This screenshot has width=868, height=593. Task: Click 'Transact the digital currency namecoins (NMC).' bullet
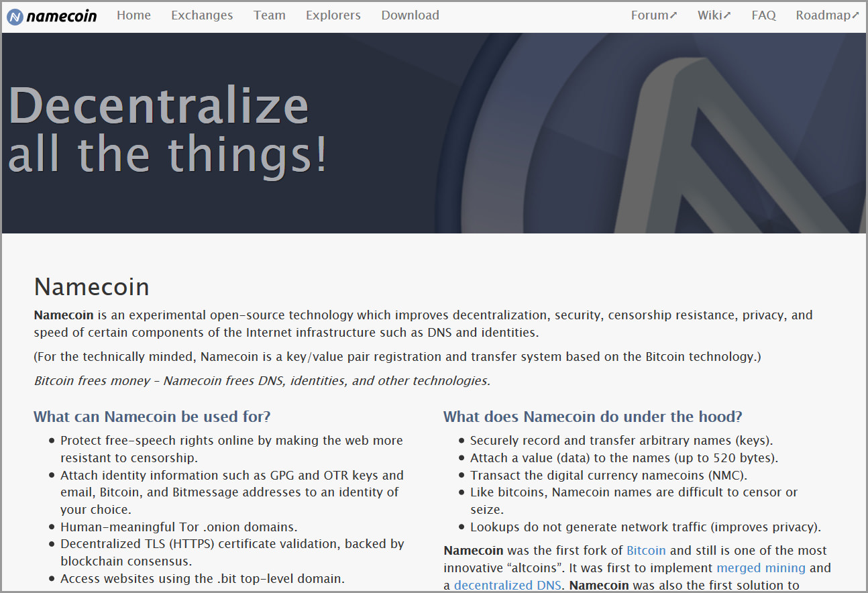(x=609, y=476)
